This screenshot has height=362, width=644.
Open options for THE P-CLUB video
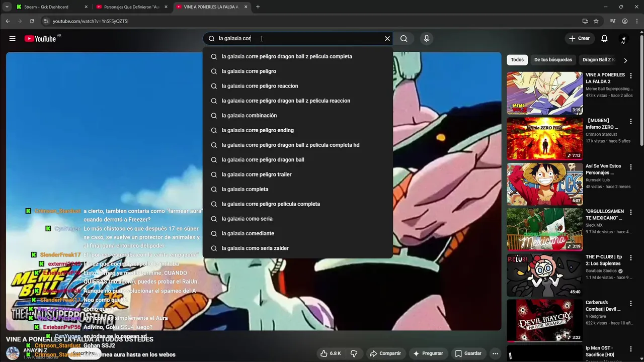[631, 258]
